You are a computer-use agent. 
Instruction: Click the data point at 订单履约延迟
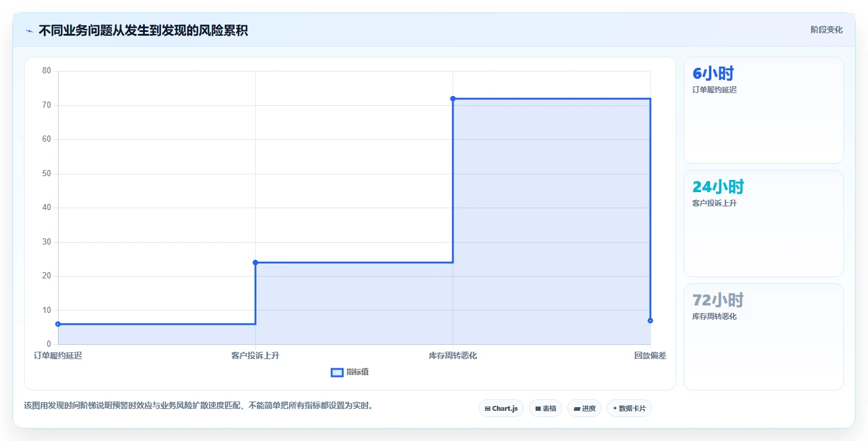[58, 324]
